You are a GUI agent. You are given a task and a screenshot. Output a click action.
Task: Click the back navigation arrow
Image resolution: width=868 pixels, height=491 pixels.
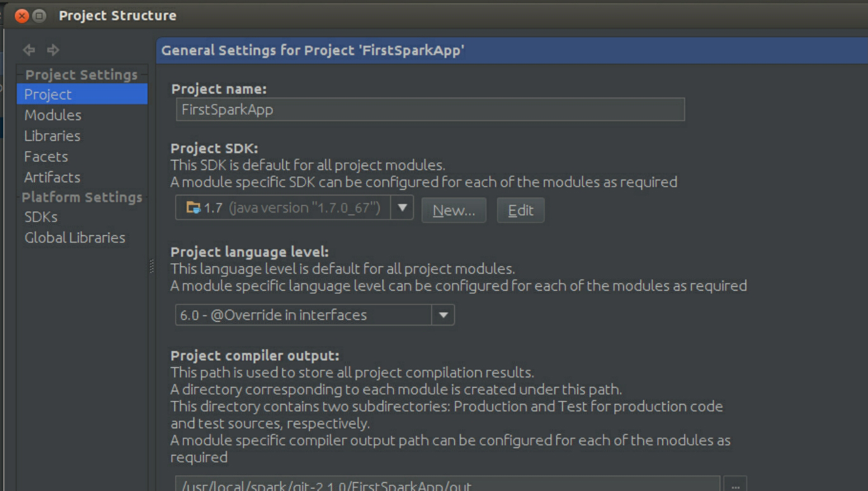(29, 49)
